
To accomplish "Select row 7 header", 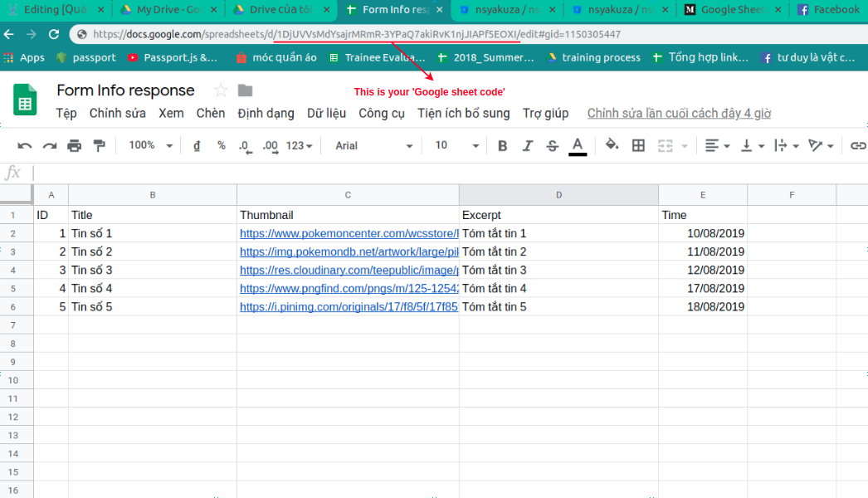I will point(12,325).
